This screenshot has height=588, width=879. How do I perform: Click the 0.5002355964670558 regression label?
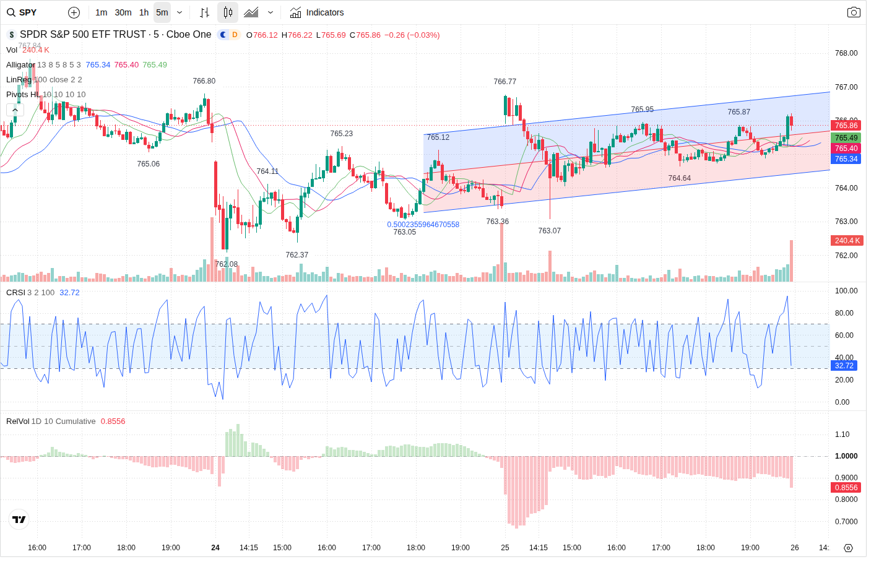[423, 225]
